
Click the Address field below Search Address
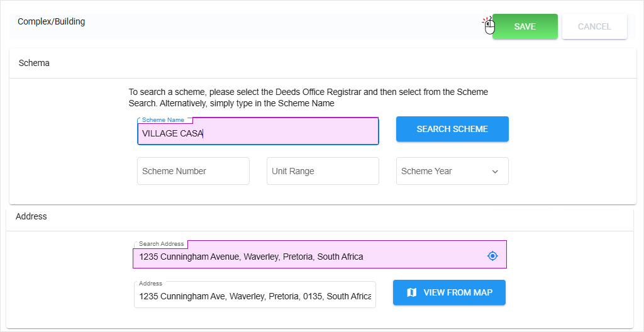click(x=255, y=296)
